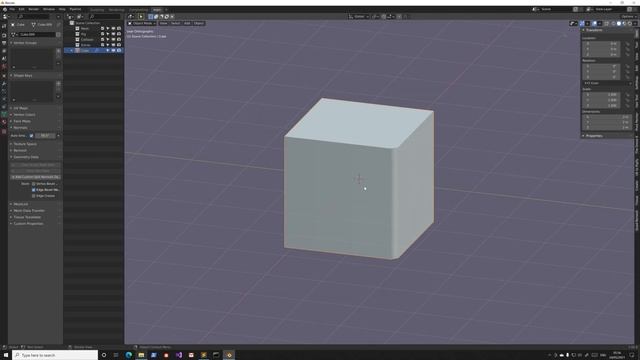The image size is (640, 360).
Task: Uncheck Store Edge Bevel Weight
Action: tap(33, 190)
